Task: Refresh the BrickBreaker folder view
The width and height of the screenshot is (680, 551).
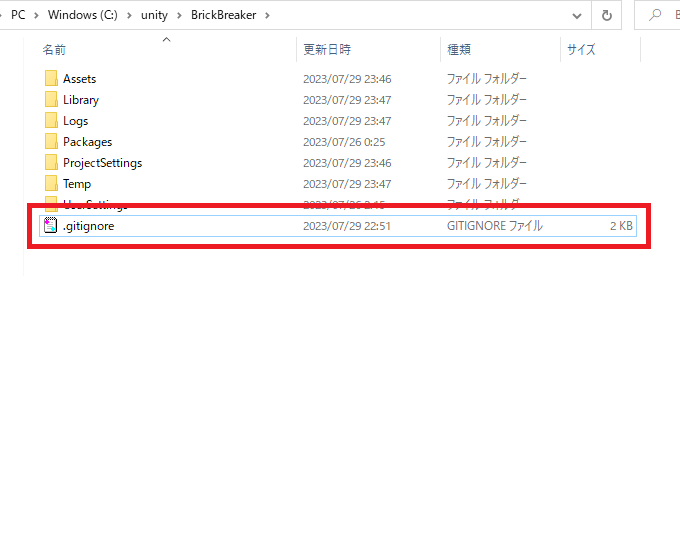Action: pyautogui.click(x=607, y=16)
